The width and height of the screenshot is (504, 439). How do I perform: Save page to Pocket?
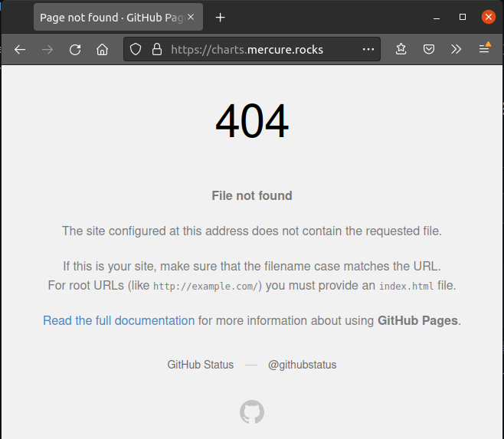[x=429, y=49]
